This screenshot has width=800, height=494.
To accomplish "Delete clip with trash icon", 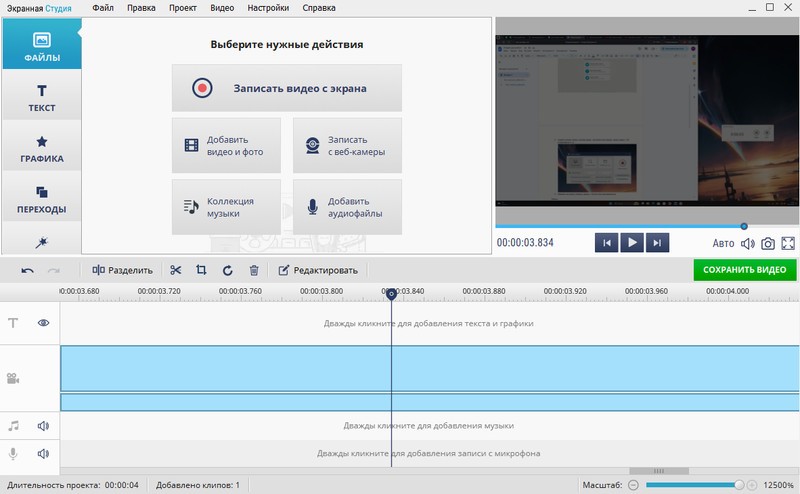I will 254,270.
